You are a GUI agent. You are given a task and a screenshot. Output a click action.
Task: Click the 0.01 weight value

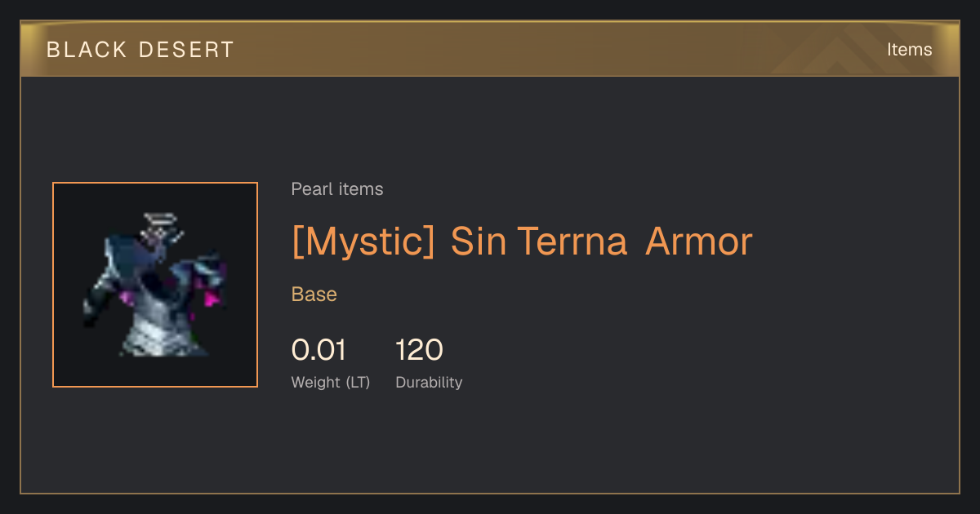pyautogui.click(x=319, y=350)
